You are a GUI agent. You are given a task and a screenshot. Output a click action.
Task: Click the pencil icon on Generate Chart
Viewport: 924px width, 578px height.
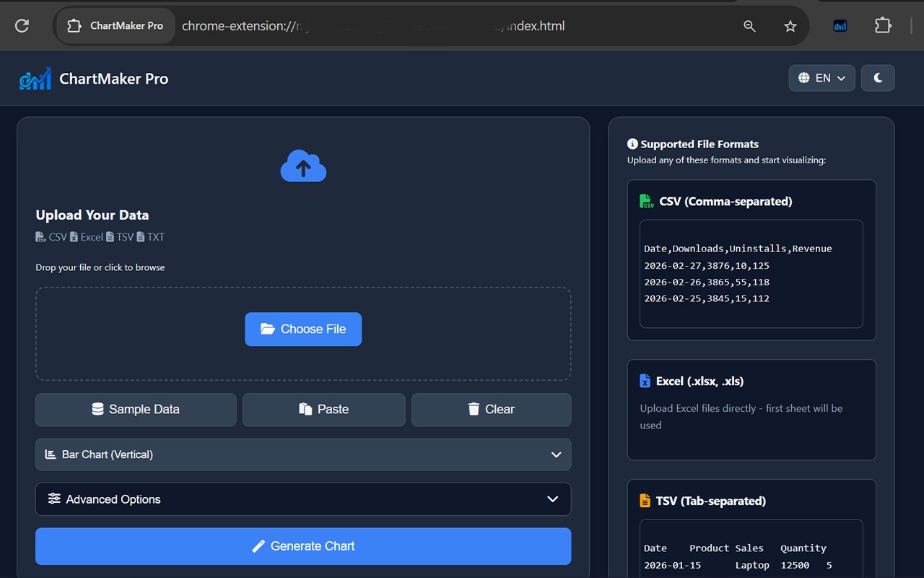tap(258, 546)
